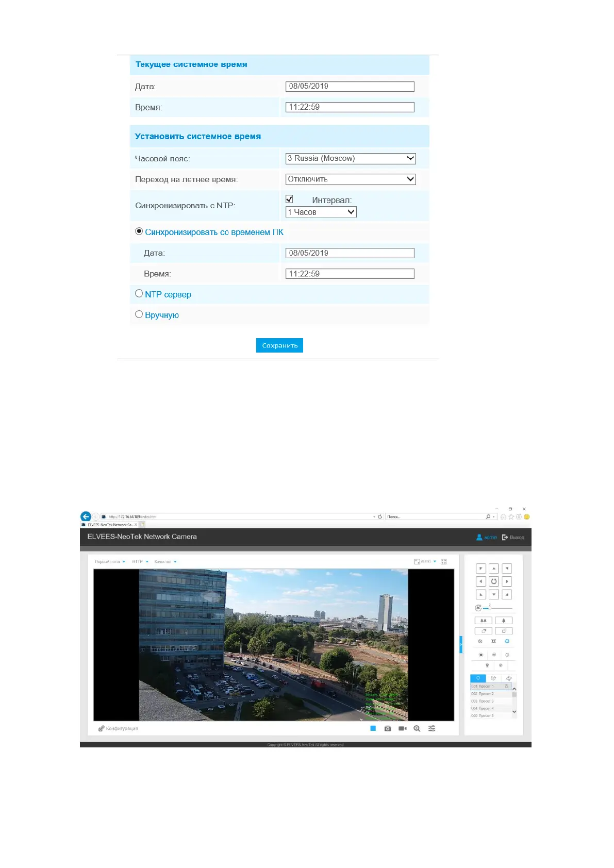This screenshot has width=614, height=868.
Task: Open Конфигурация settings link
Action: click(118, 728)
